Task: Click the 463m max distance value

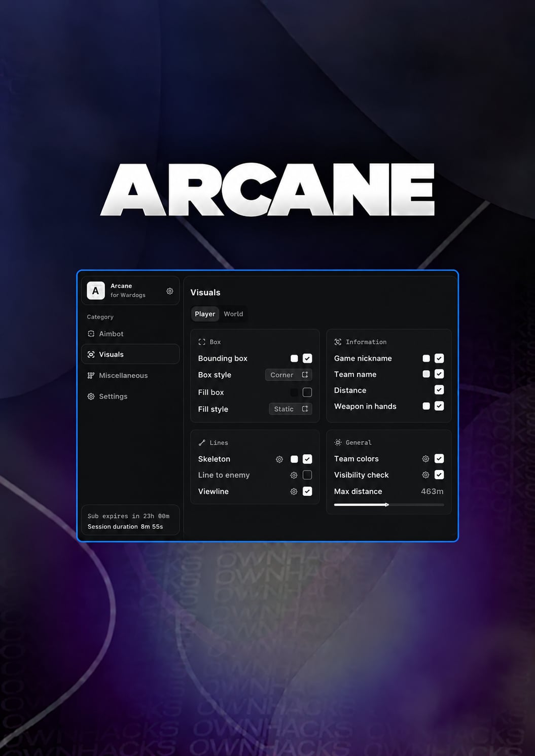Action: 432,491
